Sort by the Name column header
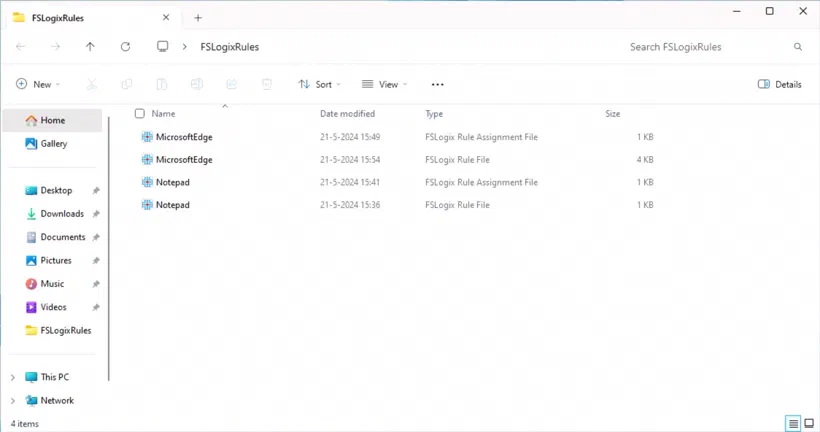The image size is (820, 432). tap(163, 113)
